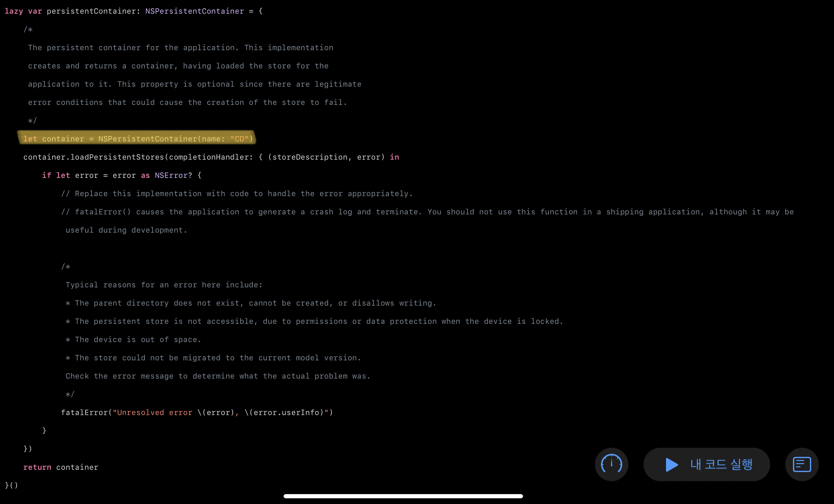The height and width of the screenshot is (504, 834).
Task: Open the console output panel icon
Action: coord(802,464)
